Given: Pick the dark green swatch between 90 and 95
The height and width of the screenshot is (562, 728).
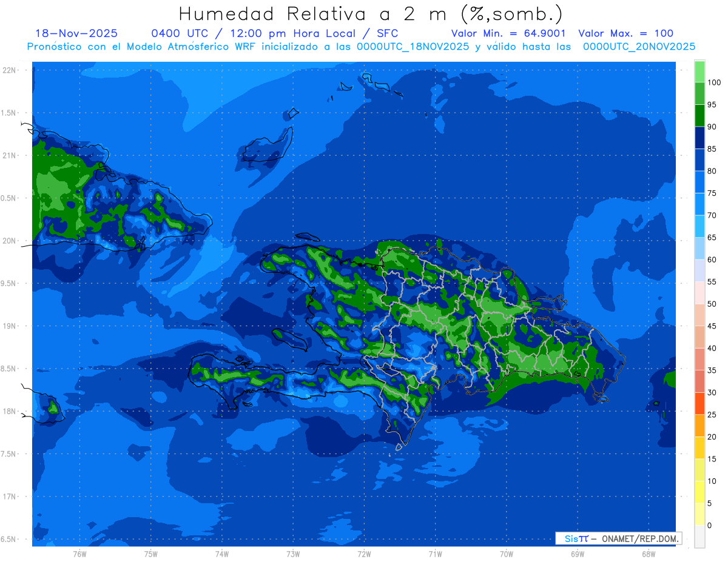Looking at the screenshot, I should click(699, 116).
